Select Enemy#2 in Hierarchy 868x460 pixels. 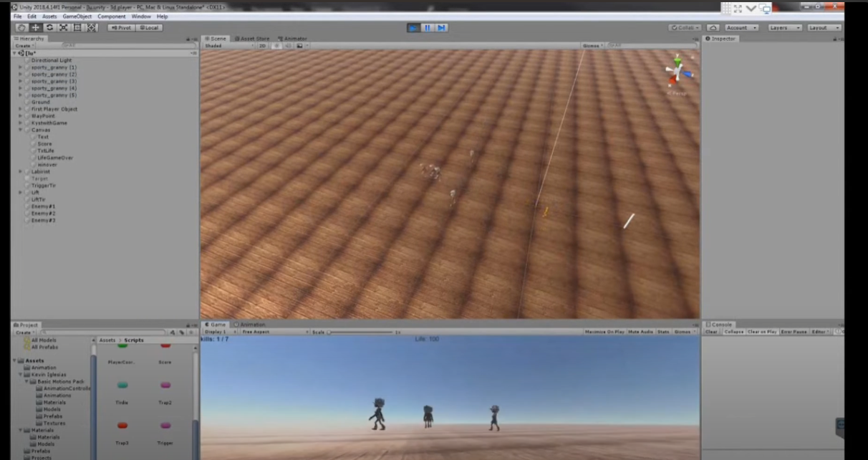pyautogui.click(x=43, y=214)
